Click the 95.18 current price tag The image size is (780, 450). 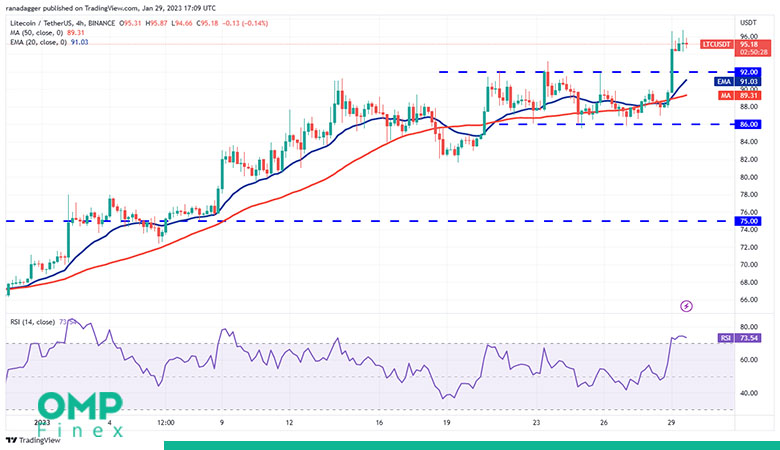click(x=748, y=44)
